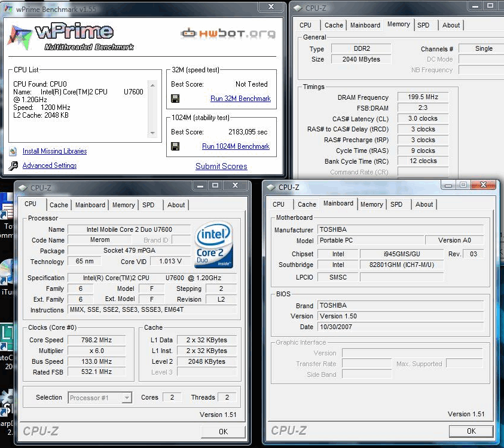Click the 1024M best score 2183,095 sec
This screenshot has width=504, height=448.
click(x=248, y=132)
